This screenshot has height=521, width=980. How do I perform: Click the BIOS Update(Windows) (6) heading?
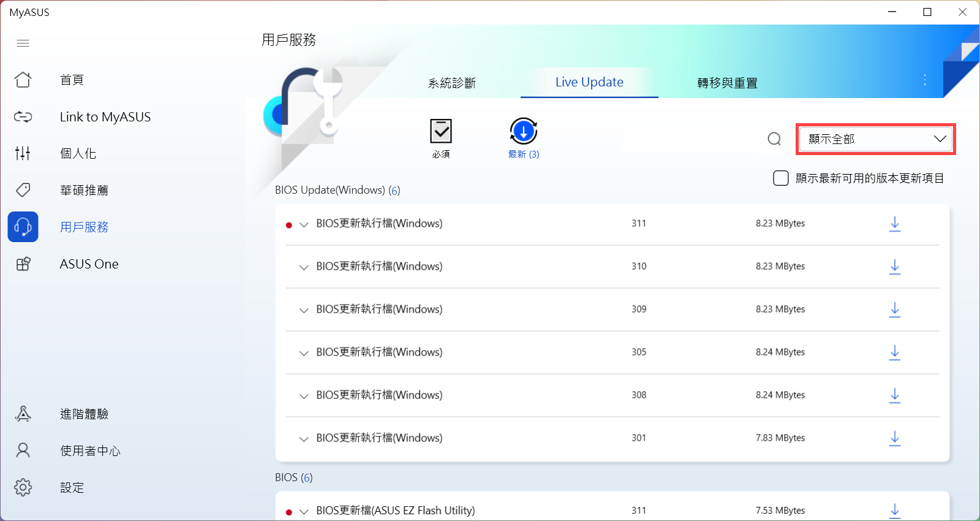pyautogui.click(x=337, y=190)
